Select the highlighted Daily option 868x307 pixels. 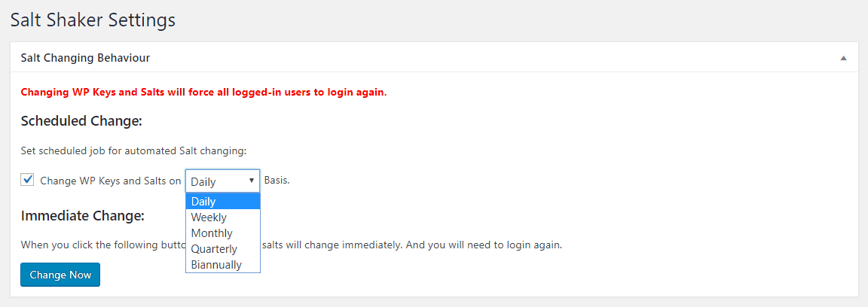[222, 202]
